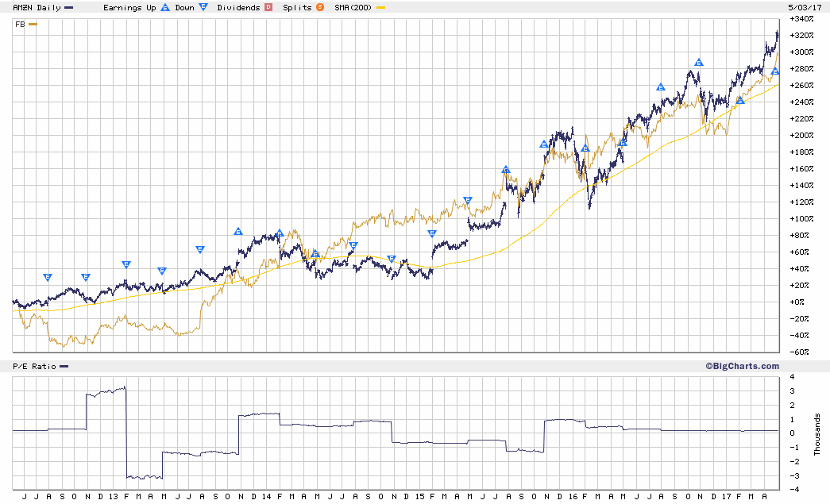Select the January 2016 earnings up marker
Screen dimensions: 830x504
pos(585,148)
